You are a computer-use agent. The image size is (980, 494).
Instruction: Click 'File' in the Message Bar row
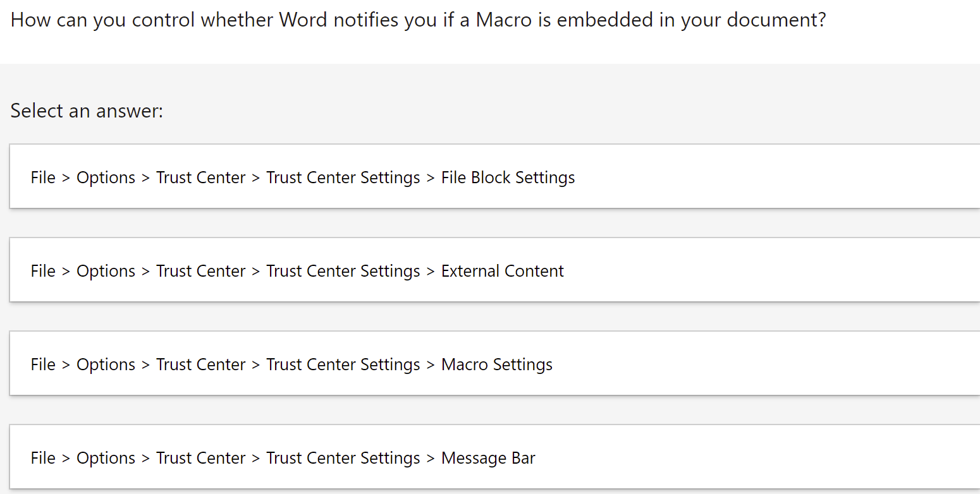click(x=43, y=458)
